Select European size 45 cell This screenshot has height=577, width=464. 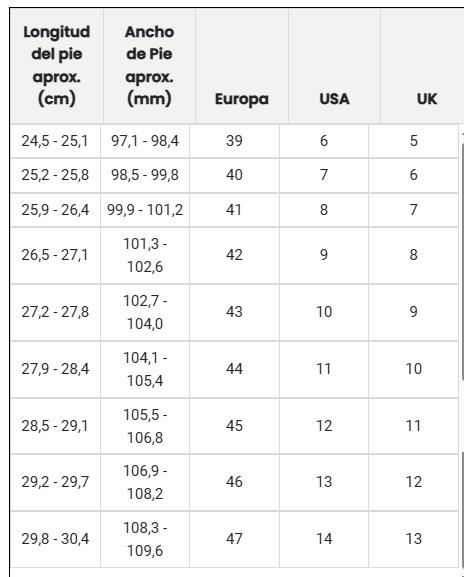pos(234,426)
